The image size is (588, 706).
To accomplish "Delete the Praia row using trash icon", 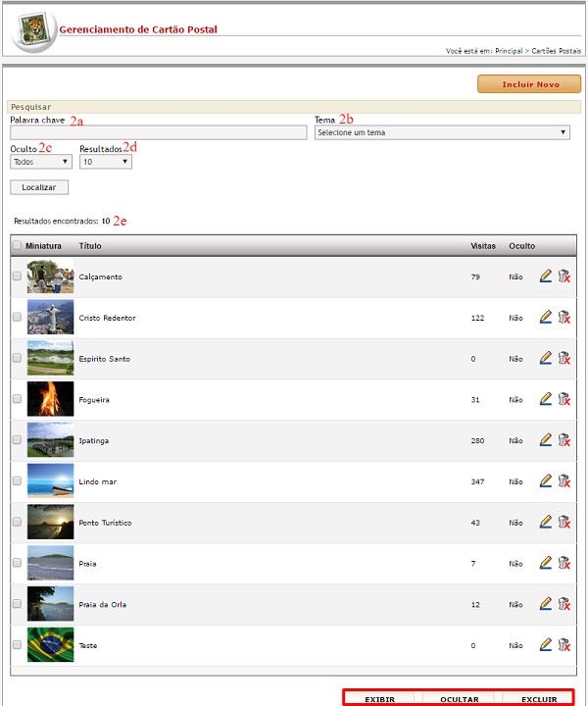I will (x=564, y=563).
